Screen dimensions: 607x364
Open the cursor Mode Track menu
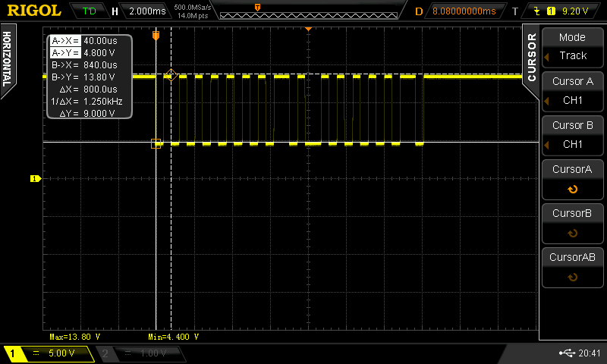(x=573, y=48)
